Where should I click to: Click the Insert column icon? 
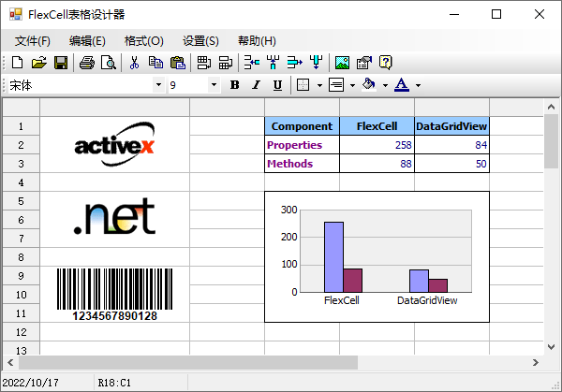[274, 63]
